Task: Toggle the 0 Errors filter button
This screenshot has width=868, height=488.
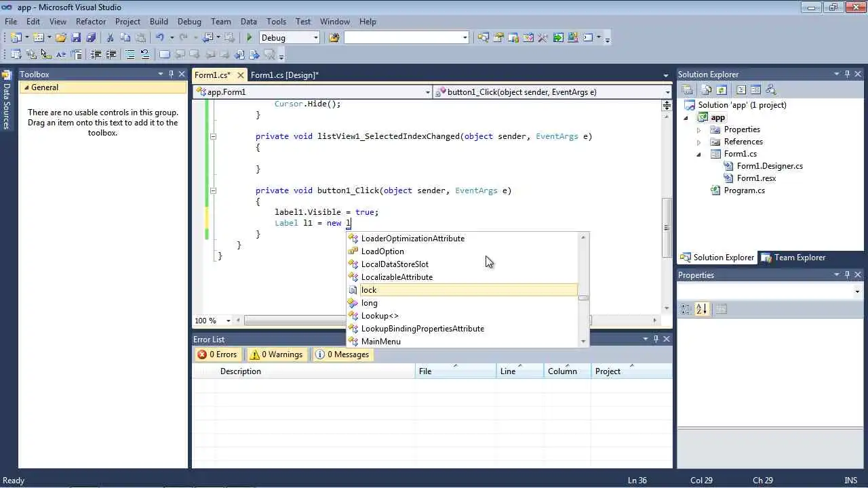Action: click(x=217, y=354)
